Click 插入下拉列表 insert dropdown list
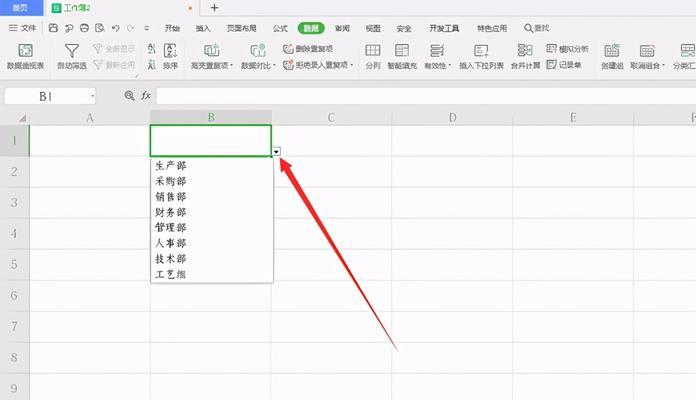Screen dimensions: 696x400 481,56
